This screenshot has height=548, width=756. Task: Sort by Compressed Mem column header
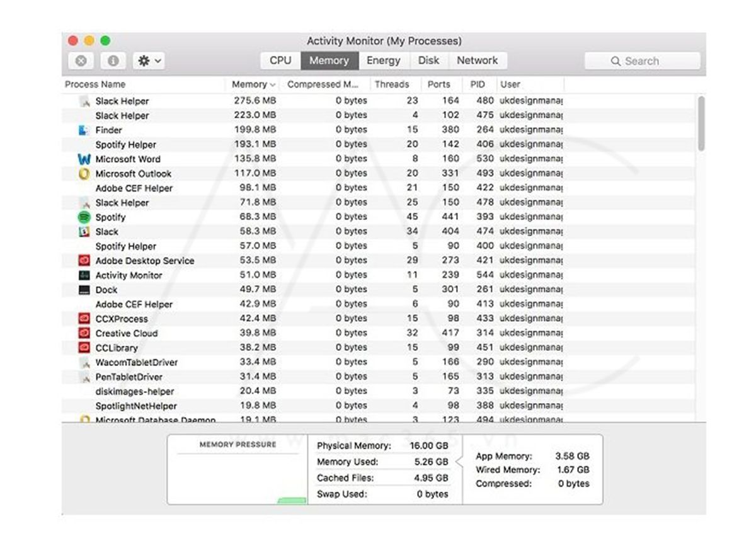click(x=323, y=84)
